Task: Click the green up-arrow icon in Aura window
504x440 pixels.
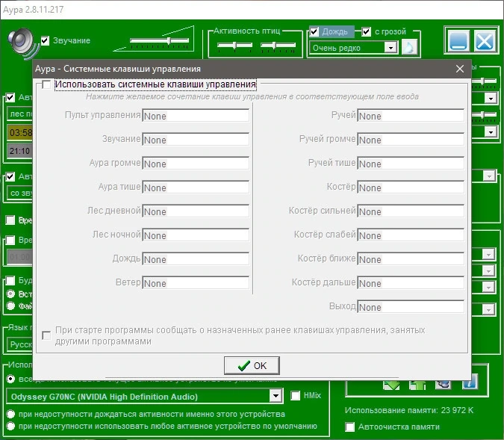Action: [417, 385]
